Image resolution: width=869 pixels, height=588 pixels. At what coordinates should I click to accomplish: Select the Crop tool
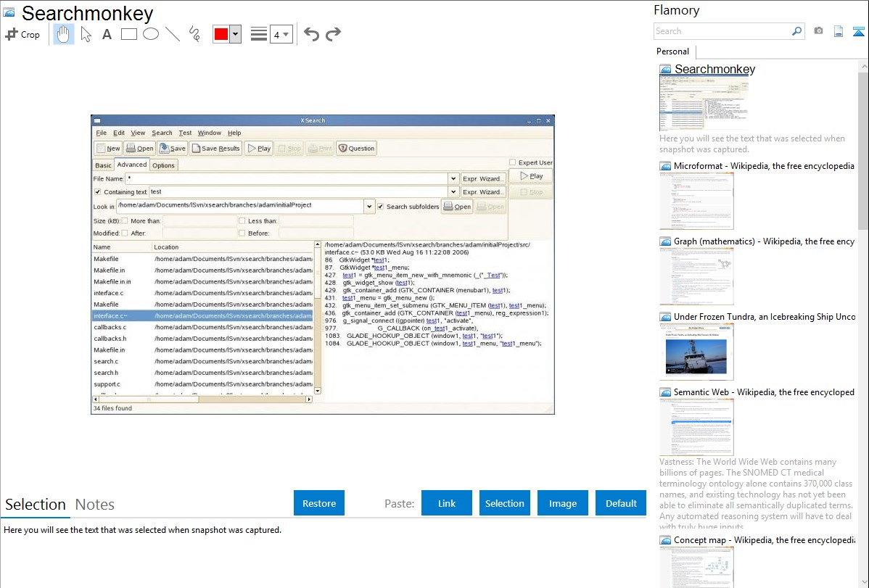coord(22,34)
